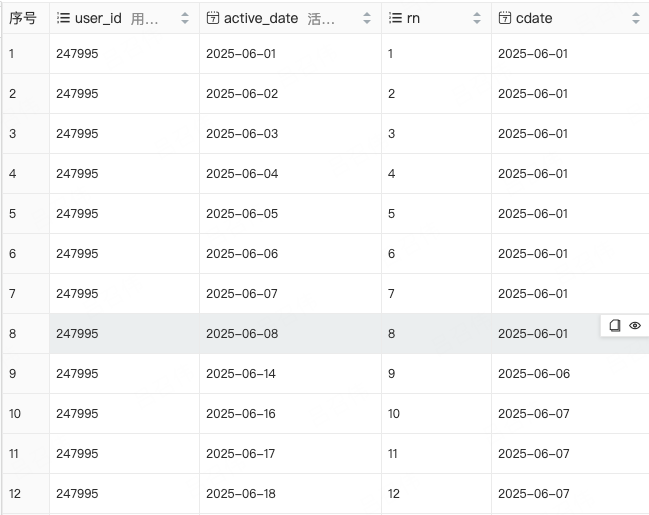This screenshot has height=515, width=649.
Task: Open the sort arrows on user_id column
Action: tap(185, 18)
